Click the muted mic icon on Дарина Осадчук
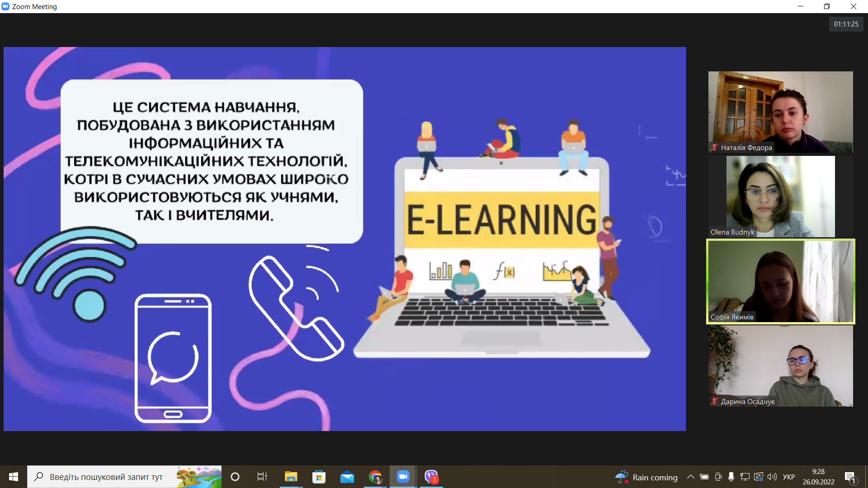 (x=714, y=401)
